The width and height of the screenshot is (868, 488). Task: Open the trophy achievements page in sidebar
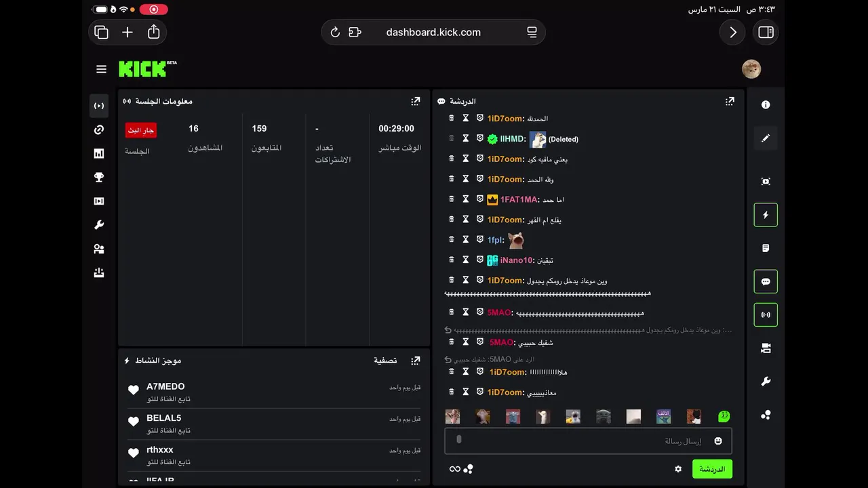coord(99,178)
